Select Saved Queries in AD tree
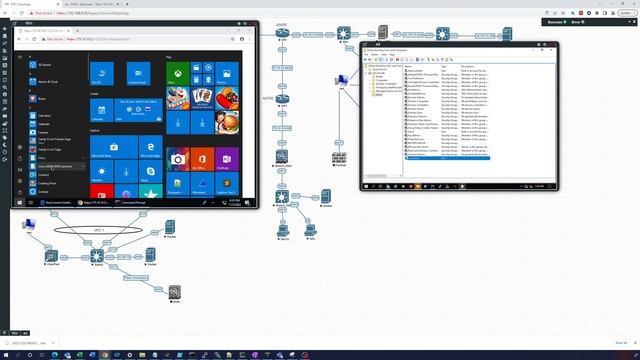 (379, 69)
